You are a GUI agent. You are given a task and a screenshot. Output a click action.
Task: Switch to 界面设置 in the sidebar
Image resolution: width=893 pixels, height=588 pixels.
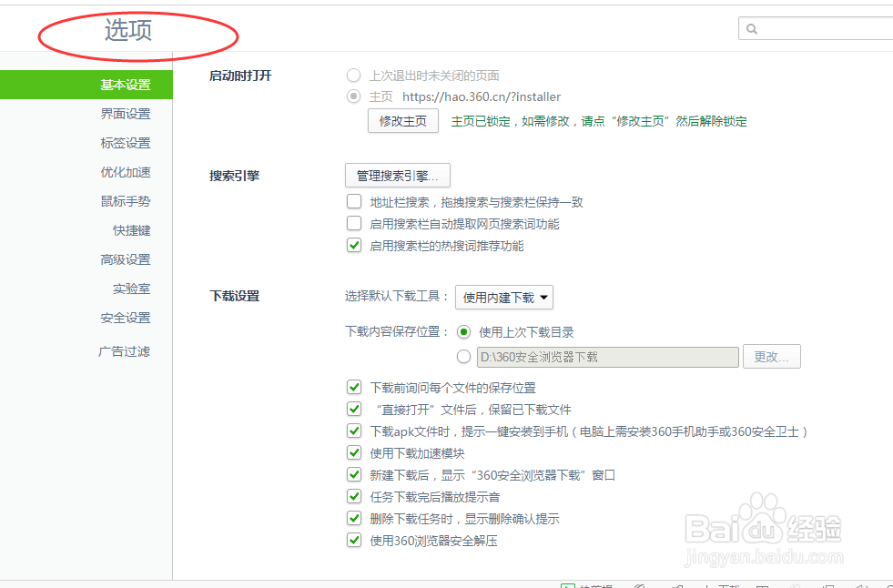pos(126,114)
